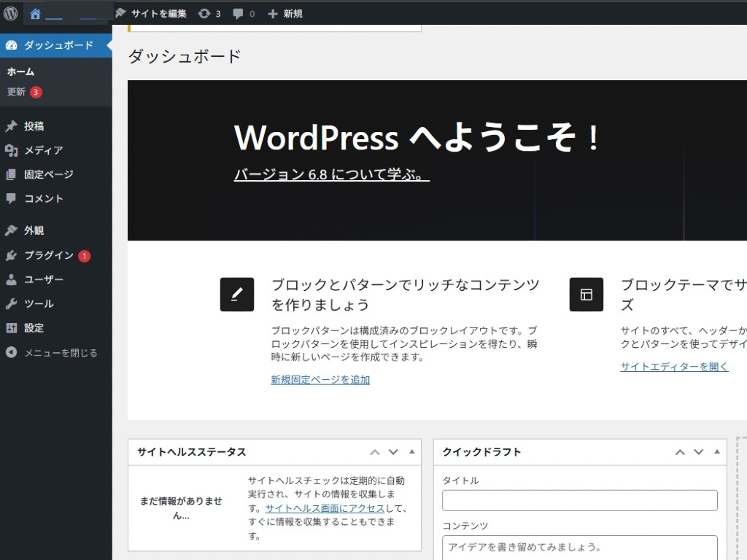Click メニューを閉じる to collapse sidebar
This screenshot has height=560, width=747.
[61, 353]
